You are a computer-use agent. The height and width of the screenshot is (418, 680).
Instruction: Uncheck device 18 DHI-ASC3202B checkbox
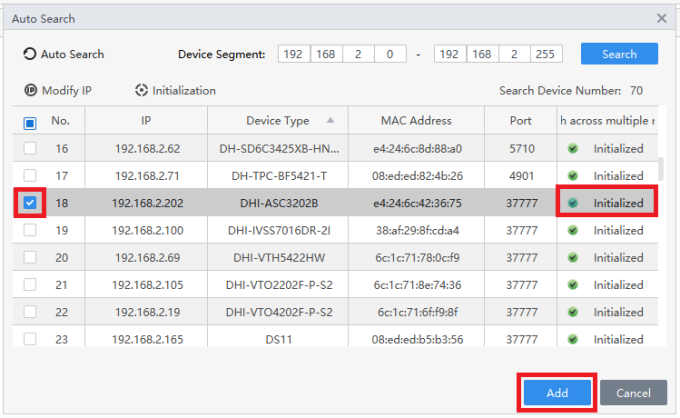30,202
